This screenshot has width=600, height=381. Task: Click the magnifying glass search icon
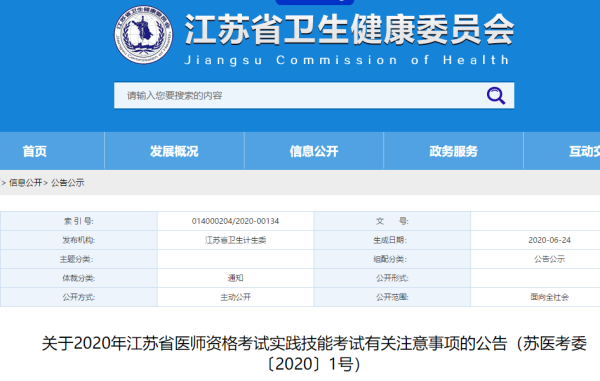[x=496, y=95]
